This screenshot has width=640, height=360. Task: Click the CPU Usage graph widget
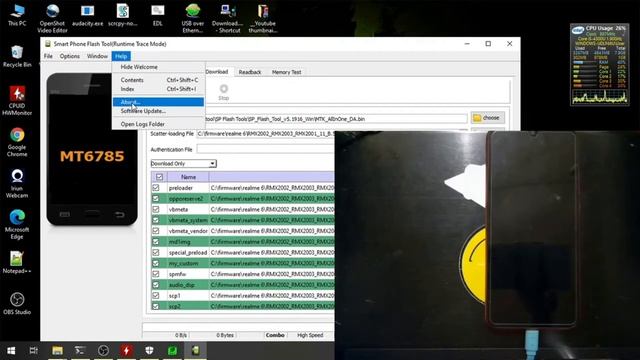pyautogui.click(x=600, y=64)
